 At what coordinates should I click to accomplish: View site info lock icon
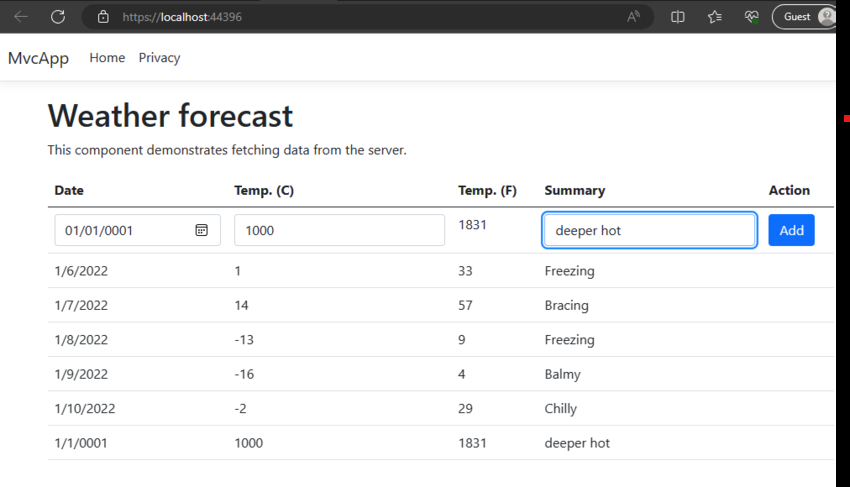coord(103,17)
